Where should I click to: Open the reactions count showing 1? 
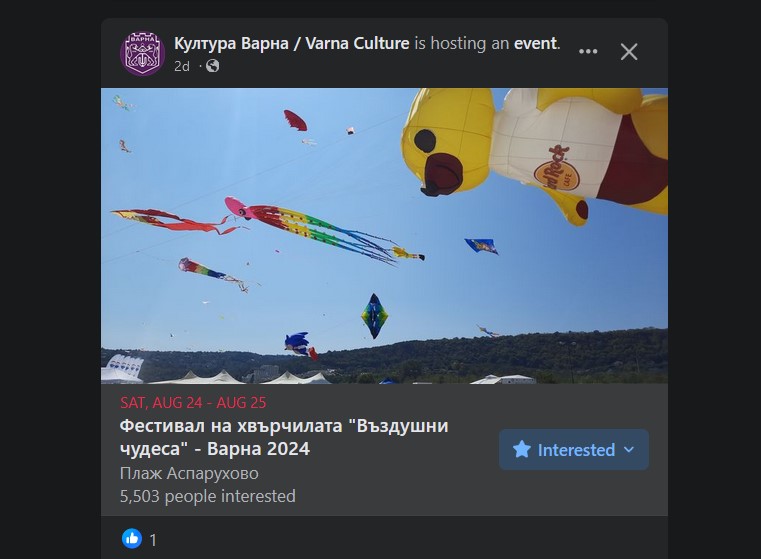[153, 540]
